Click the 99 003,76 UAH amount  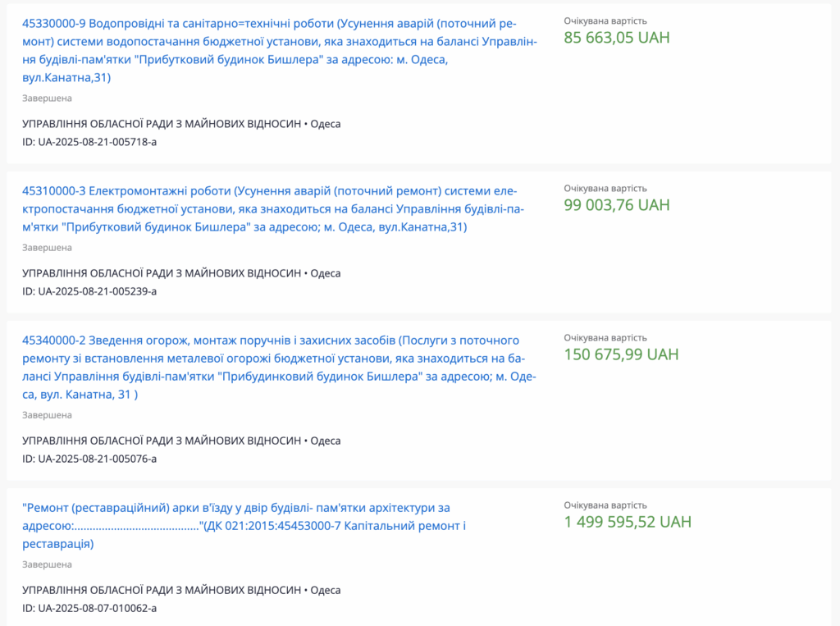point(617,205)
